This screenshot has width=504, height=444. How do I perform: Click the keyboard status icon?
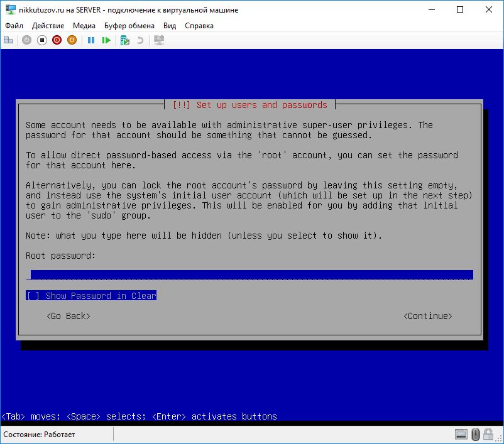461,434
